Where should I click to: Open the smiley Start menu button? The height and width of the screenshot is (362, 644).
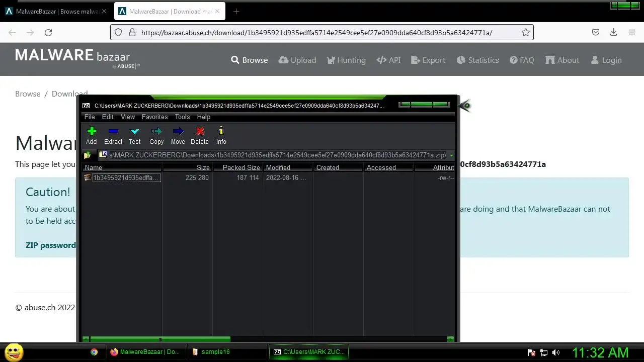pos(14,352)
